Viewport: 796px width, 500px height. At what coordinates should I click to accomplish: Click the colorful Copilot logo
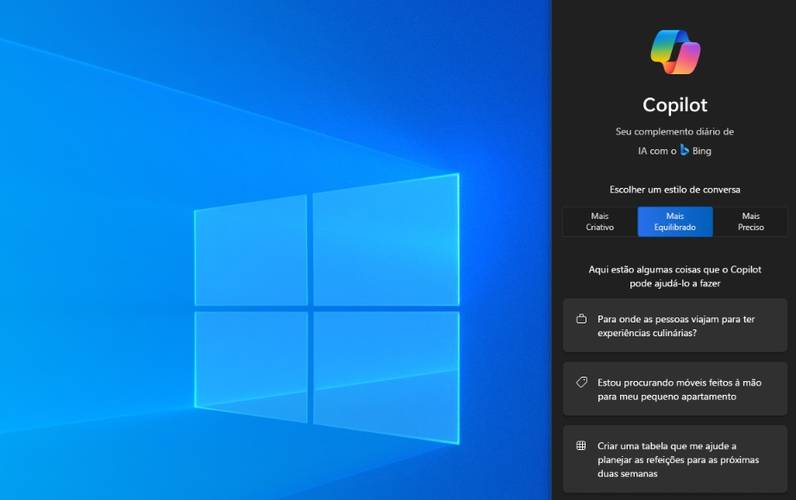675,52
